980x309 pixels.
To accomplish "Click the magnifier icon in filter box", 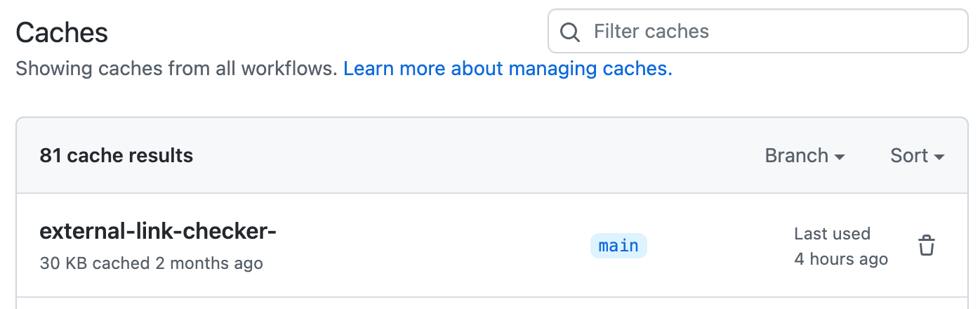I will (570, 32).
